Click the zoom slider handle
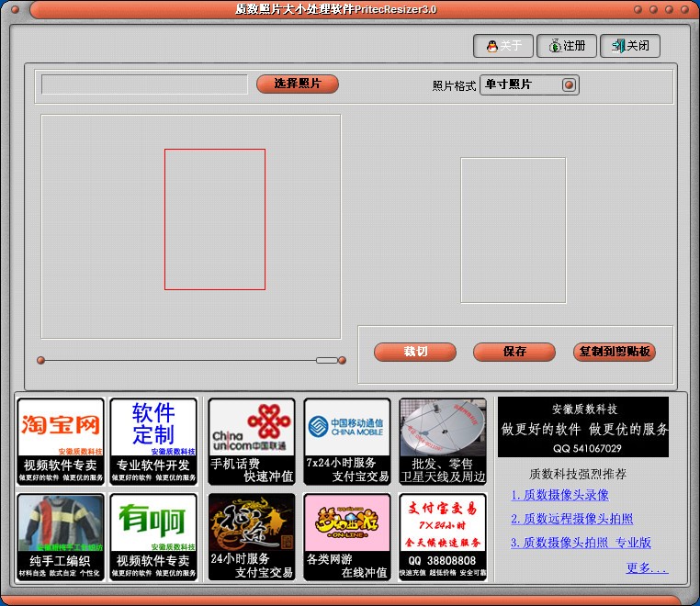The height and width of the screenshot is (606, 700). click(327, 360)
